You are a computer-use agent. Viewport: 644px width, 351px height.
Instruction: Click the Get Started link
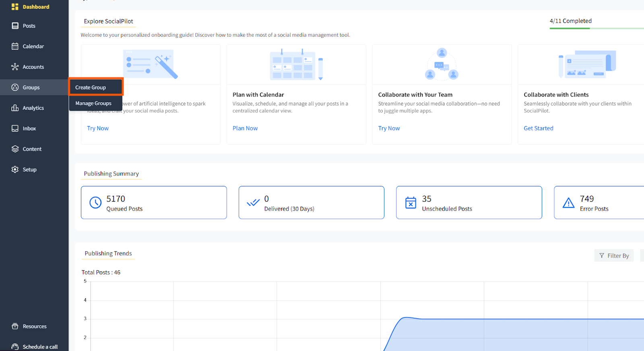539,128
